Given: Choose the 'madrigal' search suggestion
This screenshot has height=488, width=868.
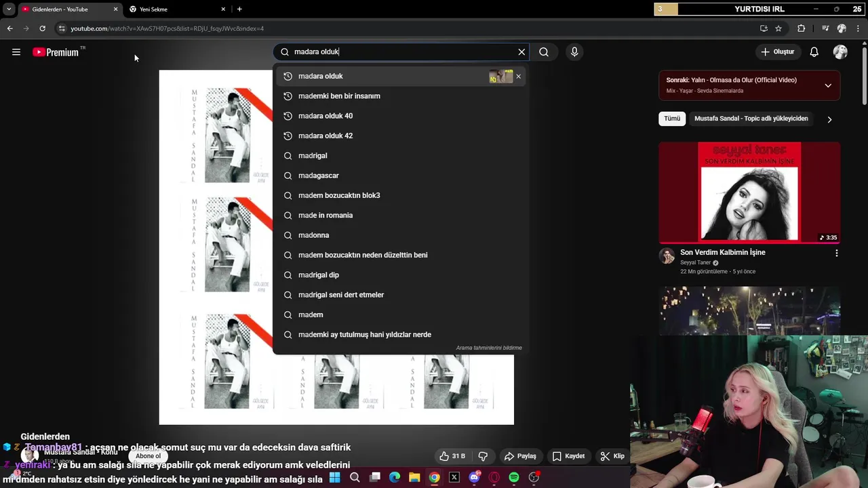Looking at the screenshot, I should coord(401,156).
